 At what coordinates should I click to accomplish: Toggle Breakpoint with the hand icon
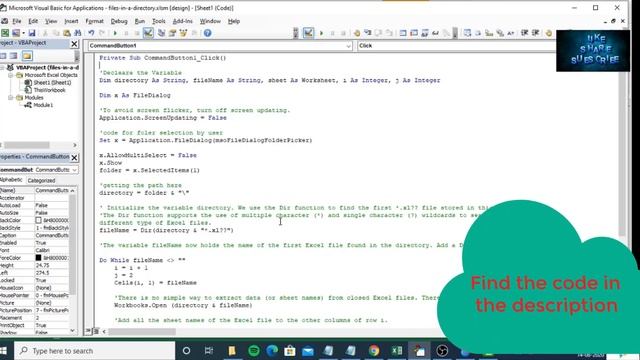357,33
